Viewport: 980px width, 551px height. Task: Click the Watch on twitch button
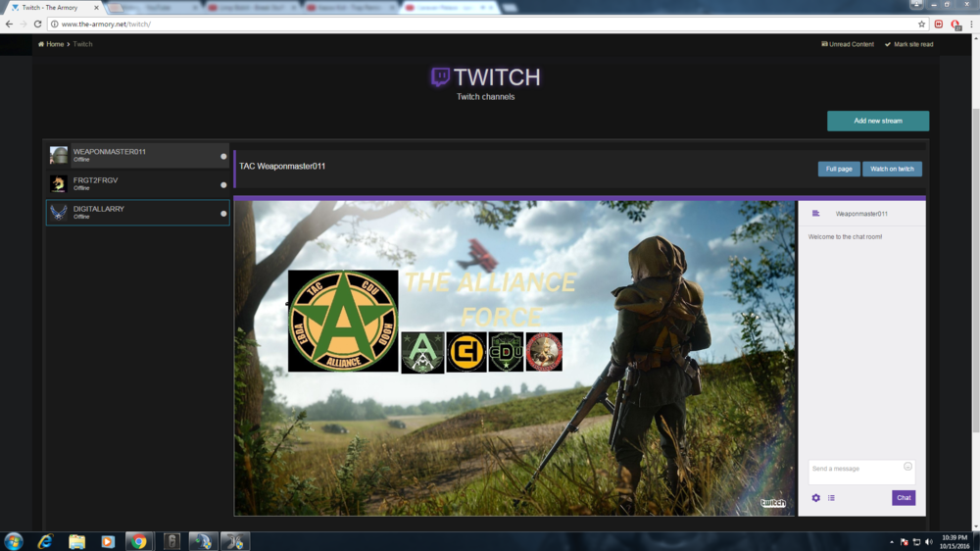pyautogui.click(x=892, y=169)
